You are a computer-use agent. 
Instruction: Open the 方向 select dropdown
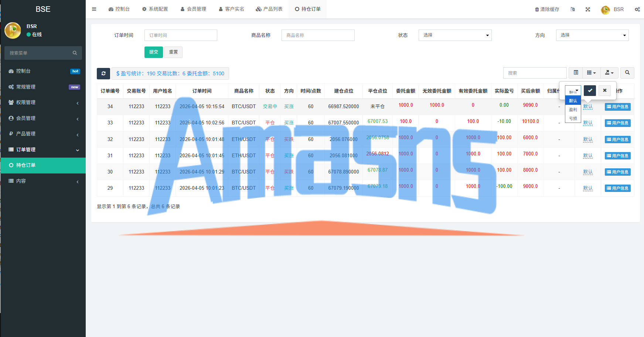coord(592,35)
